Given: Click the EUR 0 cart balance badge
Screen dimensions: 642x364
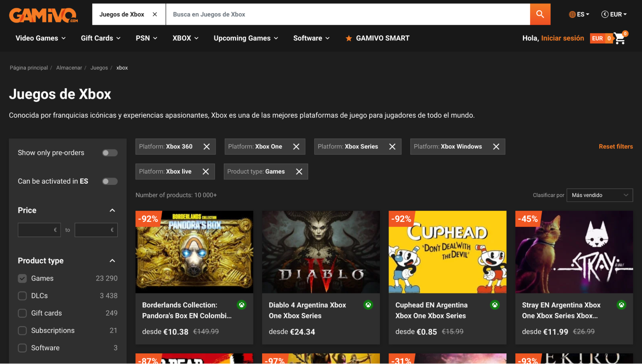Looking at the screenshot, I should [x=601, y=39].
